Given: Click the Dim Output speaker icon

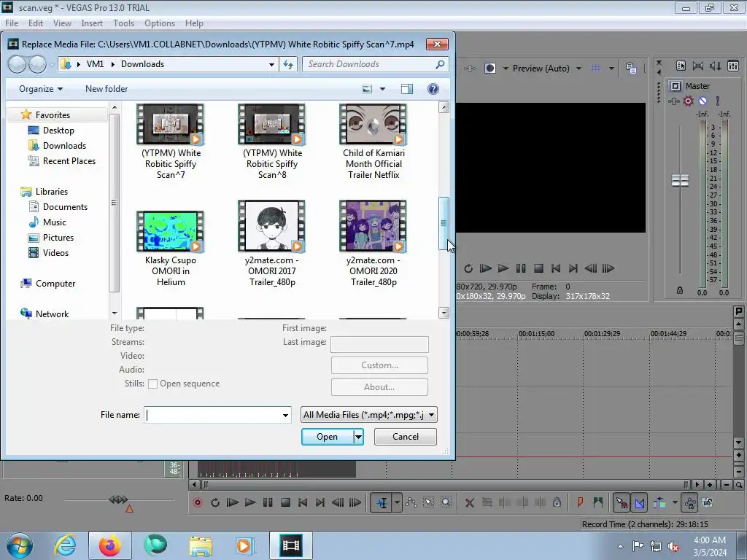Looking at the screenshot, I should [715, 66].
